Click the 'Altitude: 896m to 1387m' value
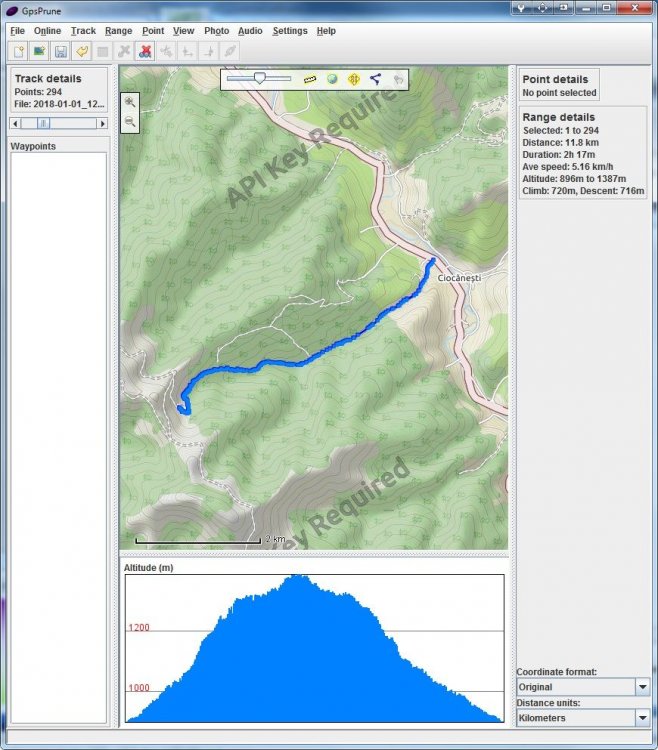Screen dimensions: 658x750 click(x=574, y=178)
